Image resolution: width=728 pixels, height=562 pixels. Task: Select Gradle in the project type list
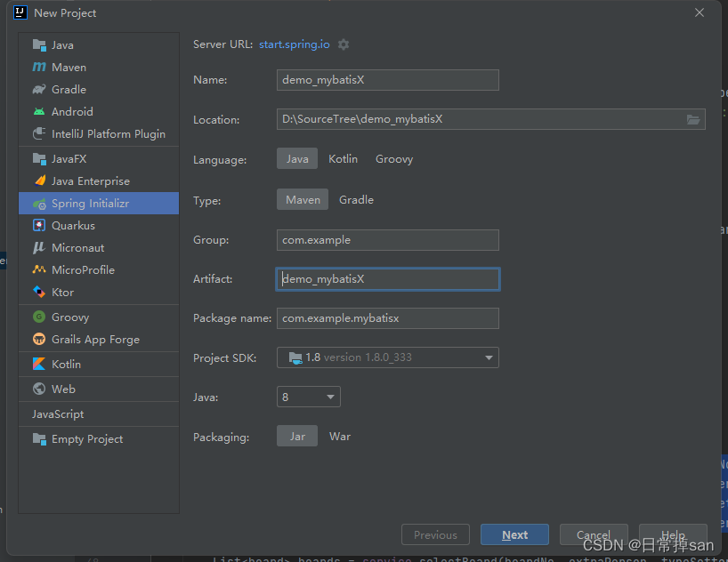(x=99, y=89)
